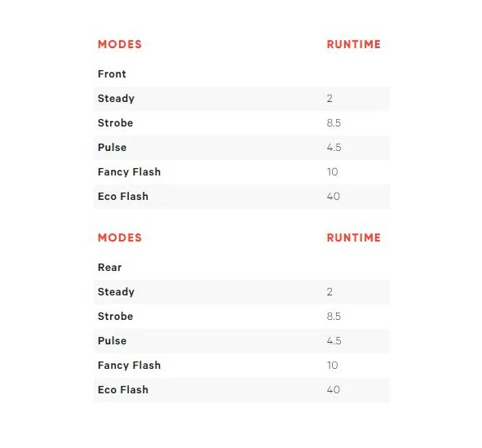This screenshot has height=448, width=482.
Task: Click Strobe in the Rear table
Action: (115, 316)
